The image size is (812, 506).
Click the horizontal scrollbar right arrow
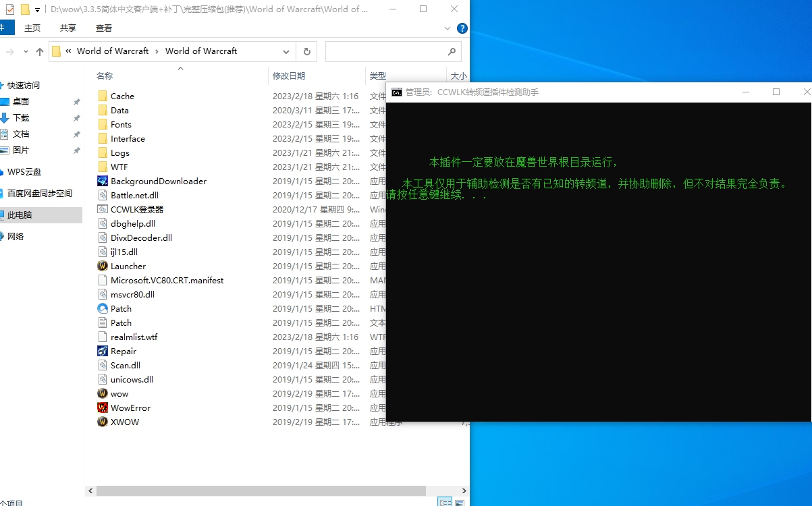tap(464, 490)
